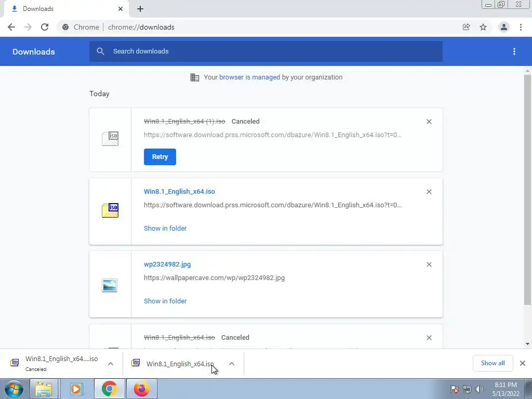Open the Action Center flag tray icon
532x399 pixels.
pyautogui.click(x=455, y=389)
